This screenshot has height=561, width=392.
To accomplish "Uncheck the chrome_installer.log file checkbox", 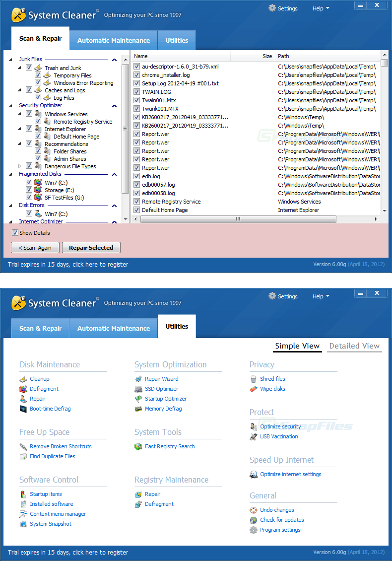I will [136, 75].
